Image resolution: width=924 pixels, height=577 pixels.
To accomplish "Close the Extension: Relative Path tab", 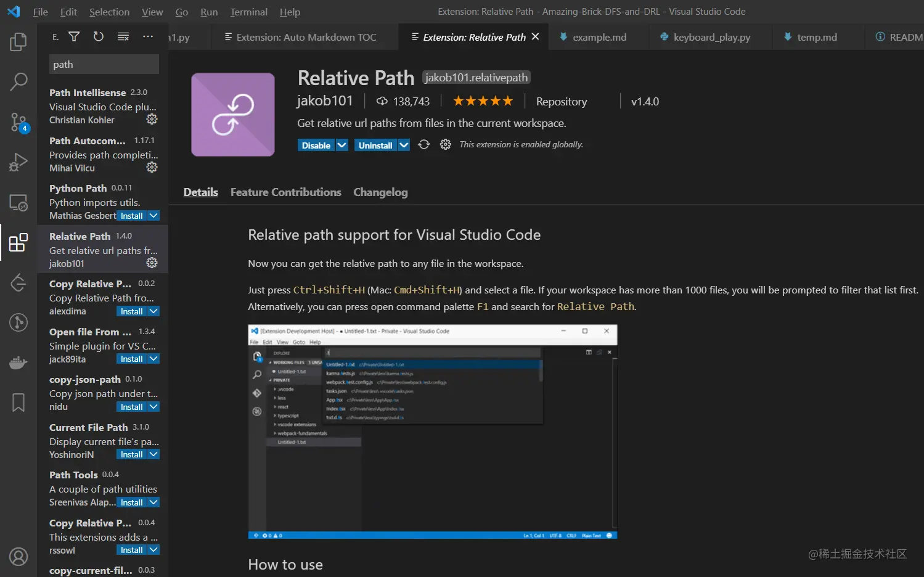I will click(535, 37).
